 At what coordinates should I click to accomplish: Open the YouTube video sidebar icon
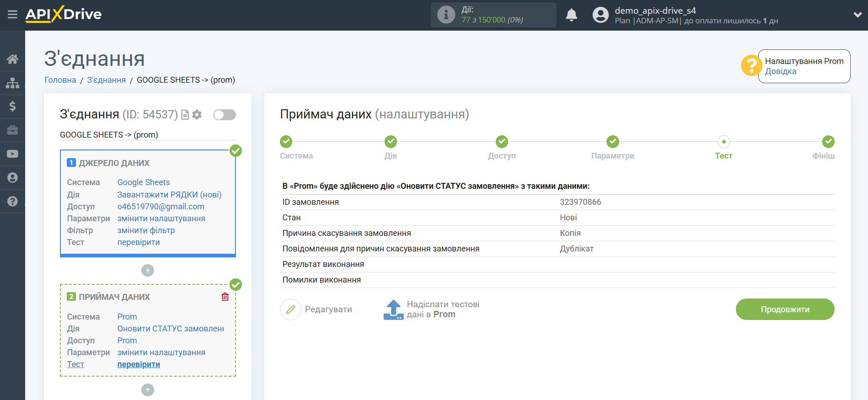click(x=12, y=154)
